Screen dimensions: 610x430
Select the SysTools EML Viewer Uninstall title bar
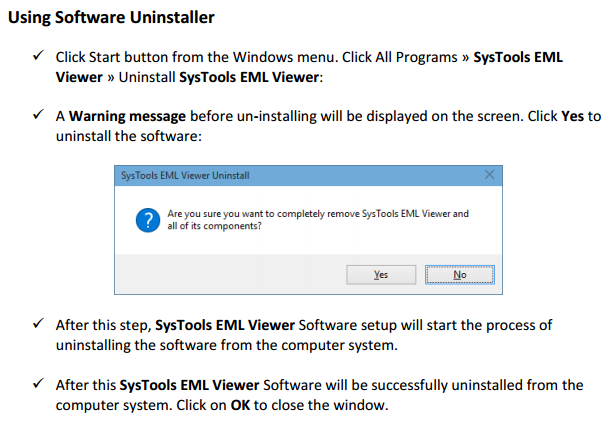point(308,176)
